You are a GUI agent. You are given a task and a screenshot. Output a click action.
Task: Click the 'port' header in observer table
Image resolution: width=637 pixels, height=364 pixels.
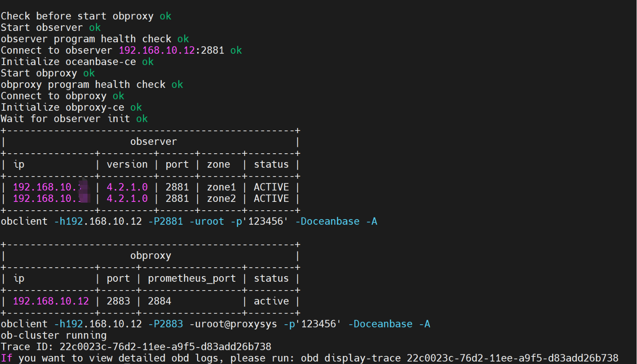(x=177, y=165)
